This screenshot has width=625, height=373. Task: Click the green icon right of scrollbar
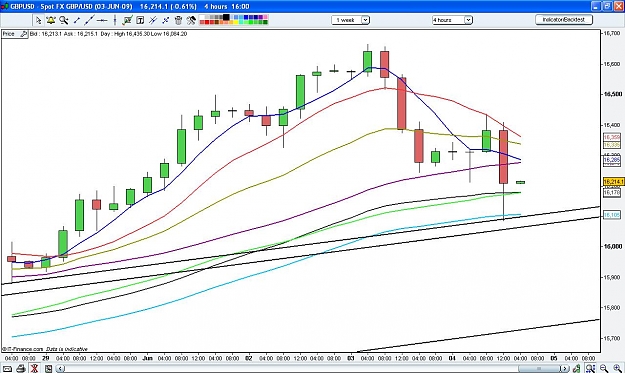click(x=576, y=368)
